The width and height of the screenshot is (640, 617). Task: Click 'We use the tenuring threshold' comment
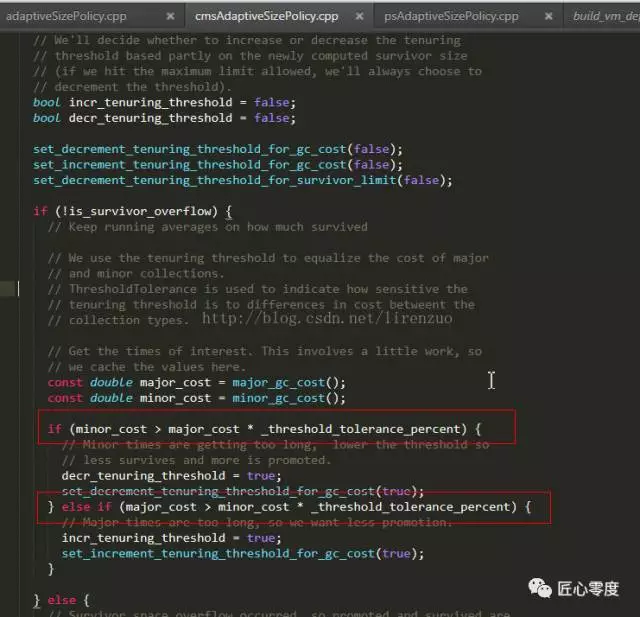tap(268, 258)
